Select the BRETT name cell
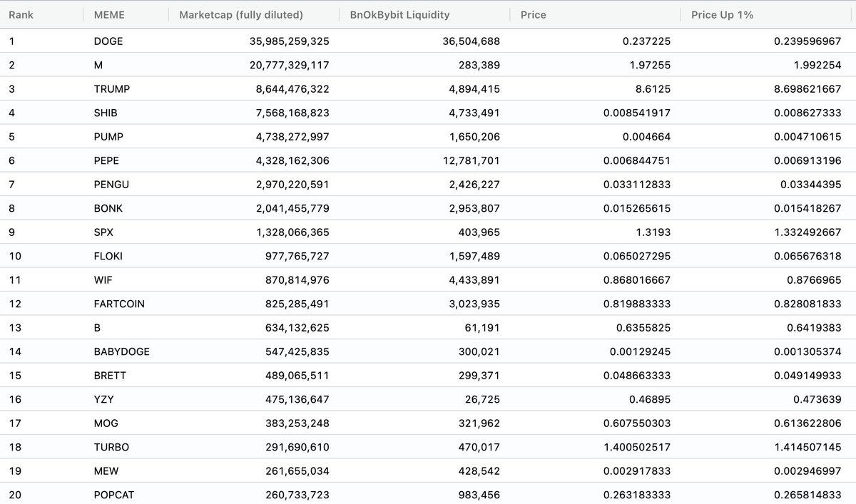 tap(111, 376)
